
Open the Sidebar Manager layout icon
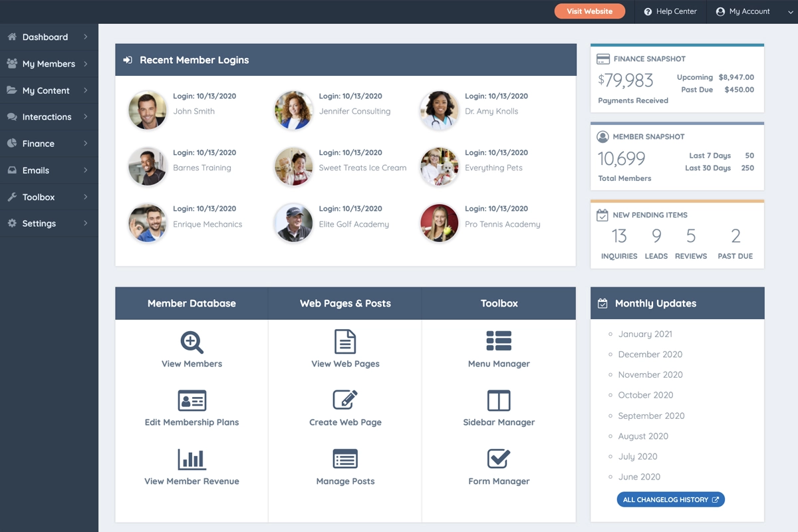click(x=499, y=400)
